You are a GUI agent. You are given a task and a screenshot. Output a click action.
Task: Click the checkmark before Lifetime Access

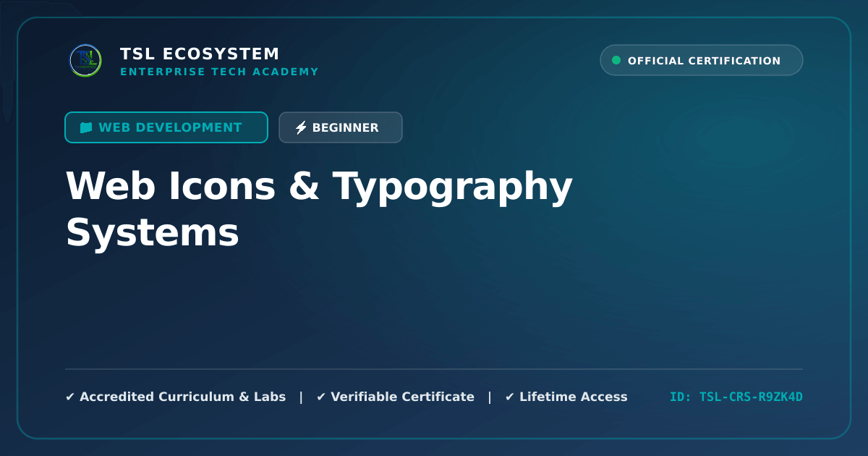pyautogui.click(x=510, y=397)
